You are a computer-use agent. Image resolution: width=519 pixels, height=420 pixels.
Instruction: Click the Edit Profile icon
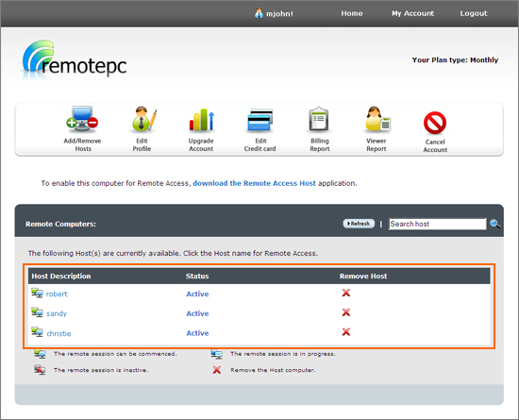143,119
